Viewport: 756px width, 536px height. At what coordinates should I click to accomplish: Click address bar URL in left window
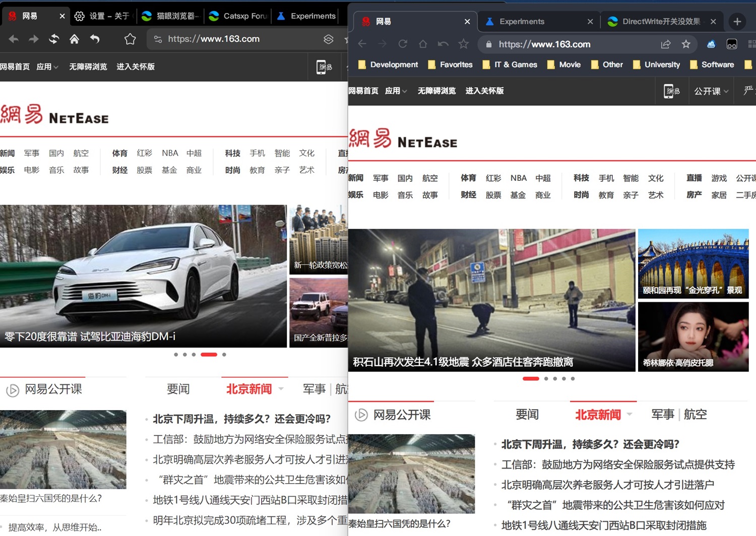(214, 39)
